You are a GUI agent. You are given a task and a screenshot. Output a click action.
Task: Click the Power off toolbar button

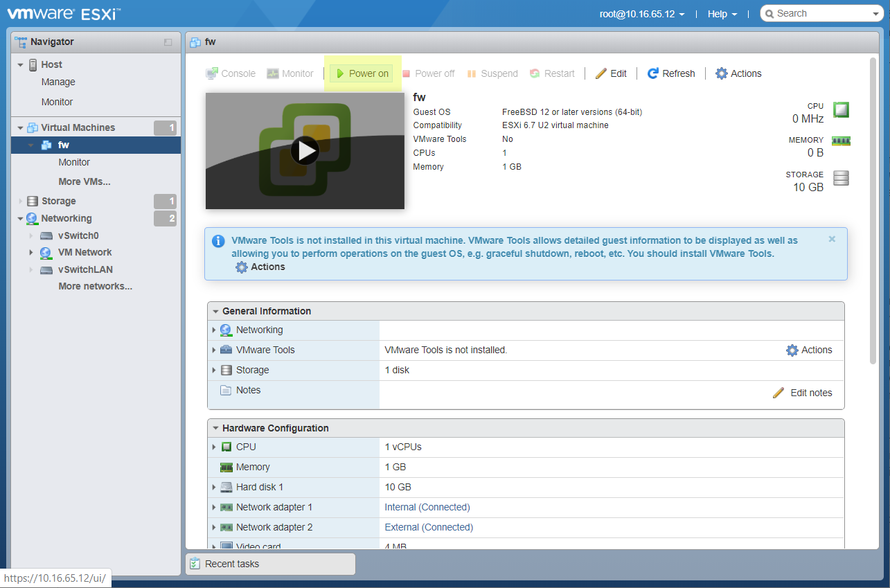point(428,73)
